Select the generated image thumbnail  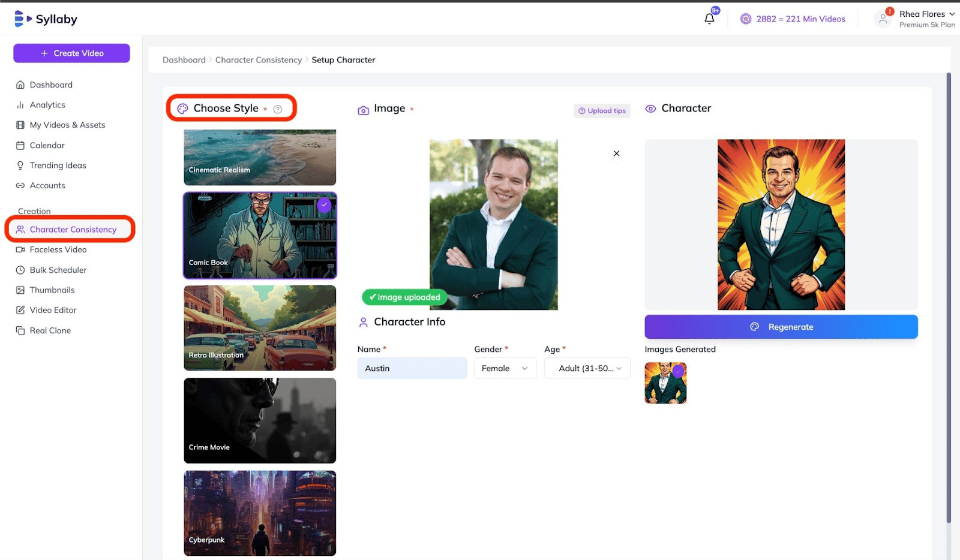pos(665,383)
